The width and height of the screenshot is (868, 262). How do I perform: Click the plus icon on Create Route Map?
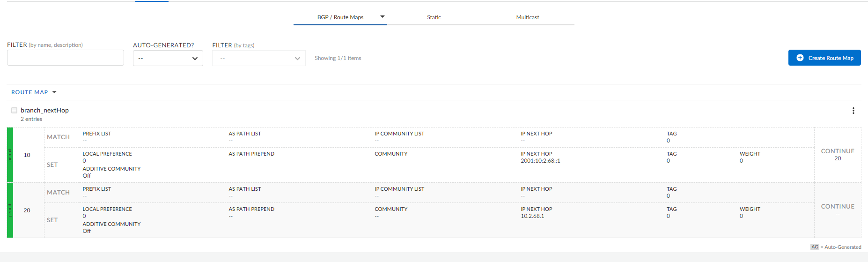coord(800,58)
